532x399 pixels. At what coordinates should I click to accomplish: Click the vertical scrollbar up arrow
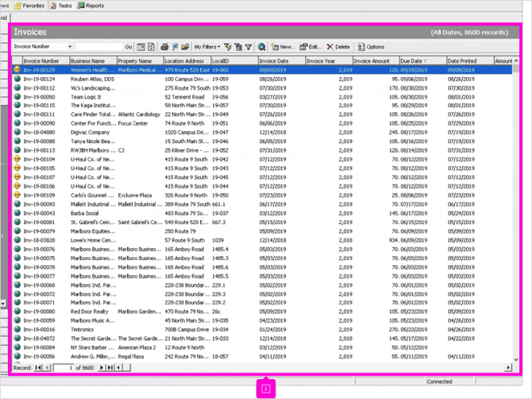[516, 60]
